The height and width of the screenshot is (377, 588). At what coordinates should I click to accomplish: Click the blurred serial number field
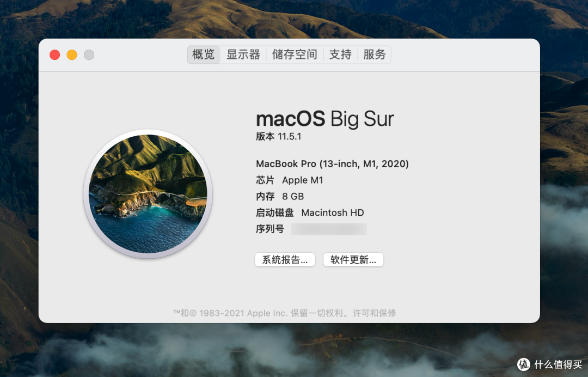(329, 229)
